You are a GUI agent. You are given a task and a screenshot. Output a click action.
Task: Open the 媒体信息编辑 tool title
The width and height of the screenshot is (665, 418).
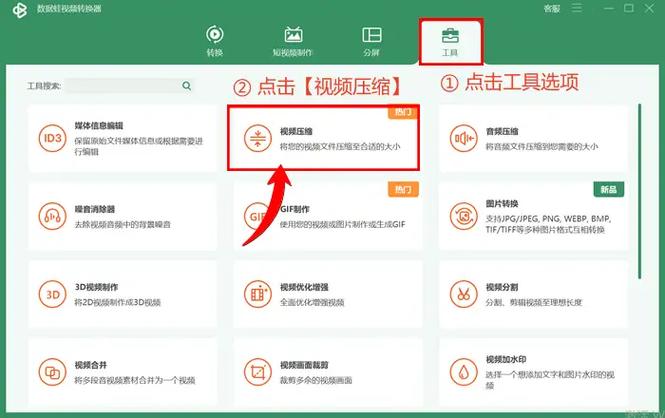(99, 125)
